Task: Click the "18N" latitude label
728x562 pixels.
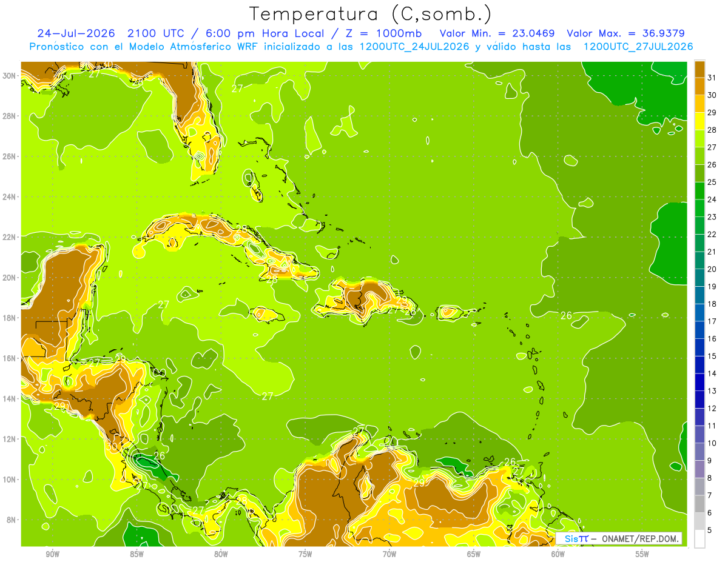Action: pos(10,317)
